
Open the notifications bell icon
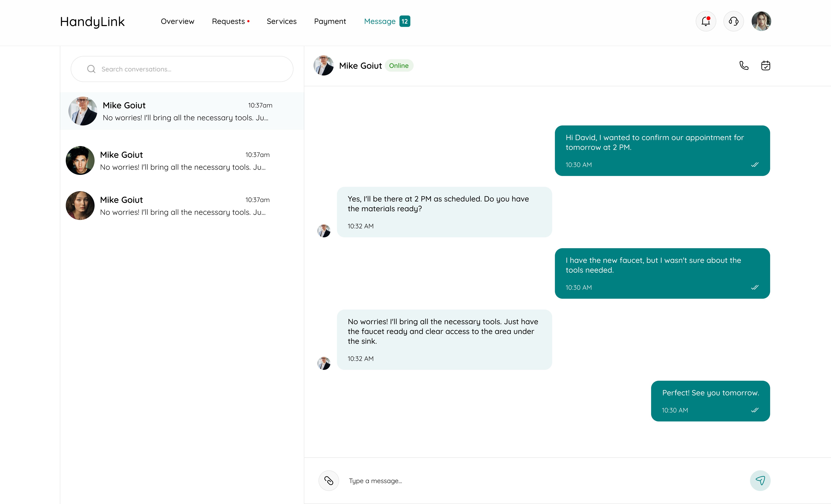point(705,21)
